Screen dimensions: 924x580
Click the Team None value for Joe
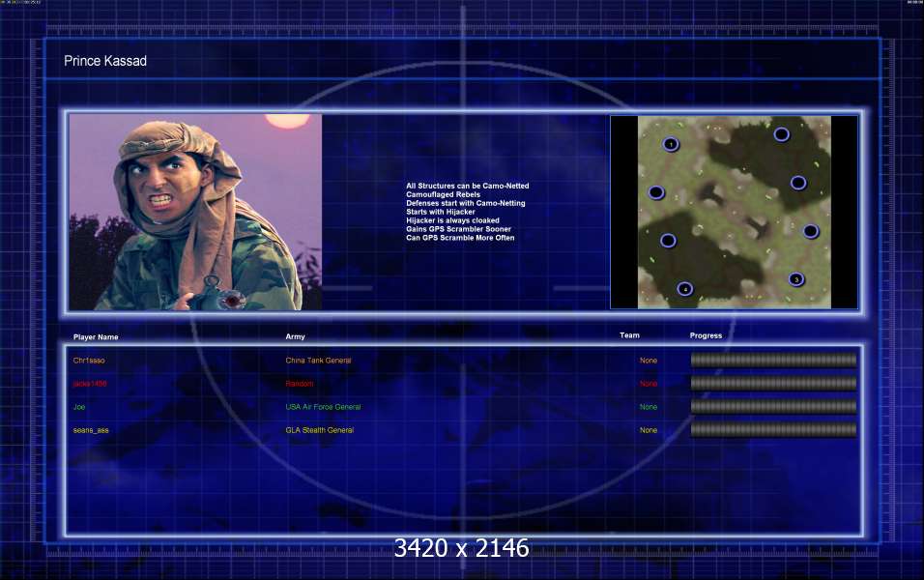point(649,407)
